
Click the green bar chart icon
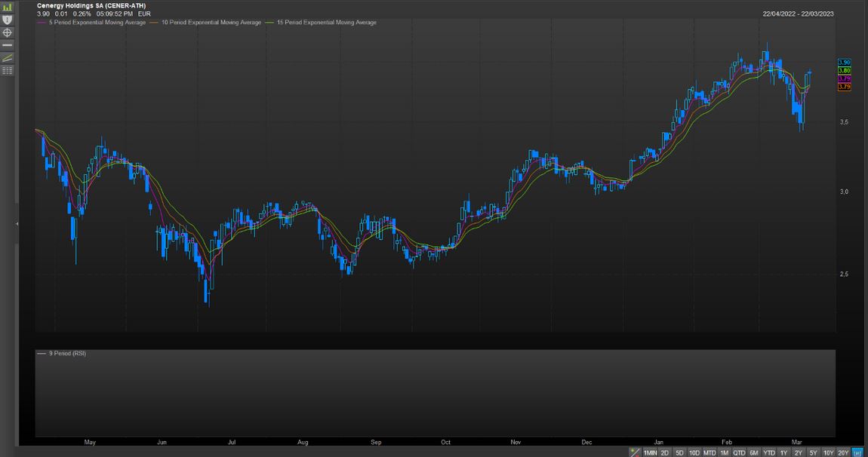pyautogui.click(x=8, y=7)
